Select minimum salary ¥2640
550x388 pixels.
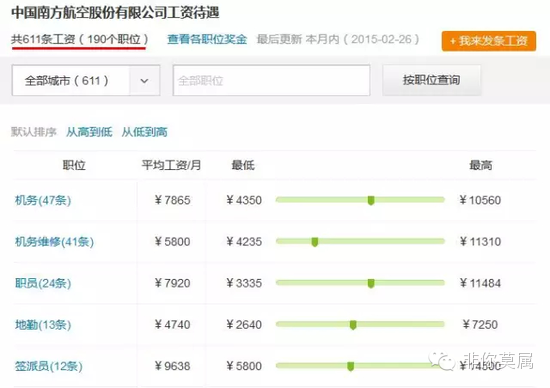(244, 325)
